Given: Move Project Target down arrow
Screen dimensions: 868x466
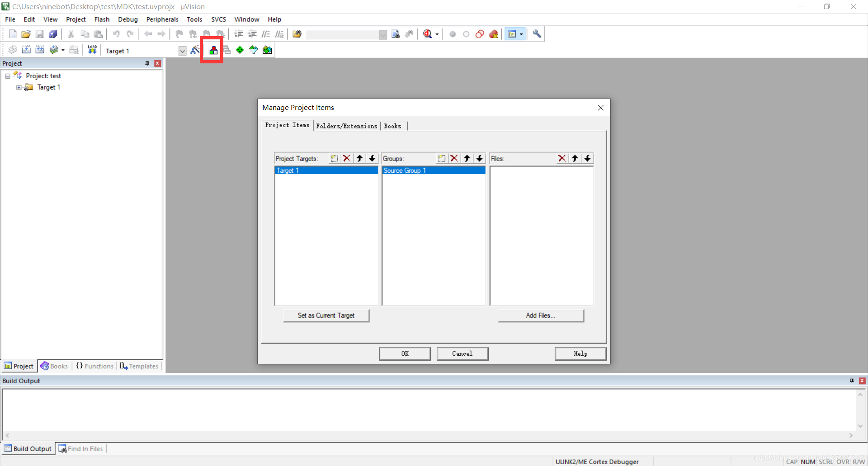Looking at the screenshot, I should point(372,158).
